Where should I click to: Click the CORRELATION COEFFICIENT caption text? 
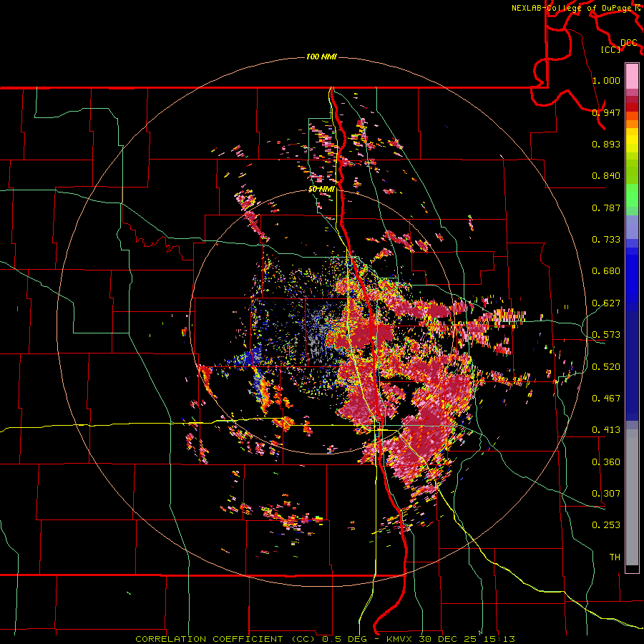(x=209, y=639)
